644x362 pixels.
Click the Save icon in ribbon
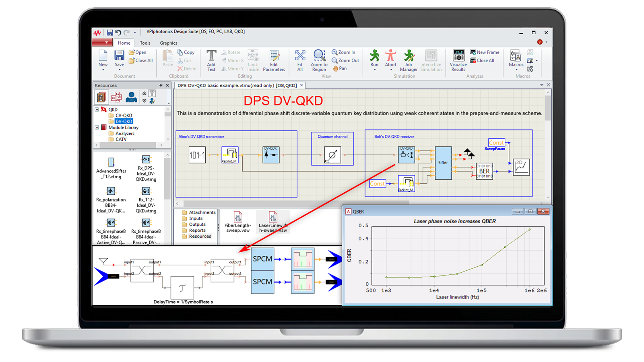119,56
